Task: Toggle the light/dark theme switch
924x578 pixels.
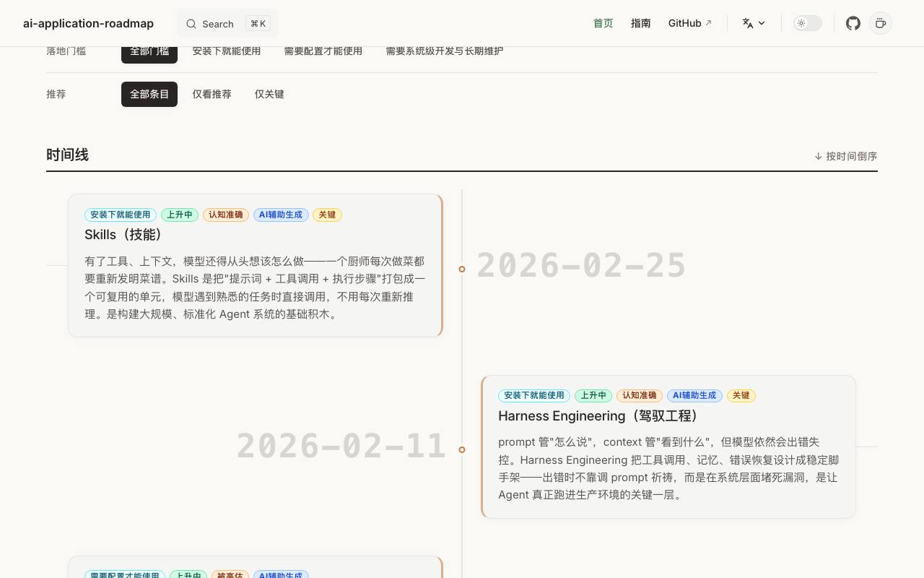Action: pyautogui.click(x=808, y=23)
